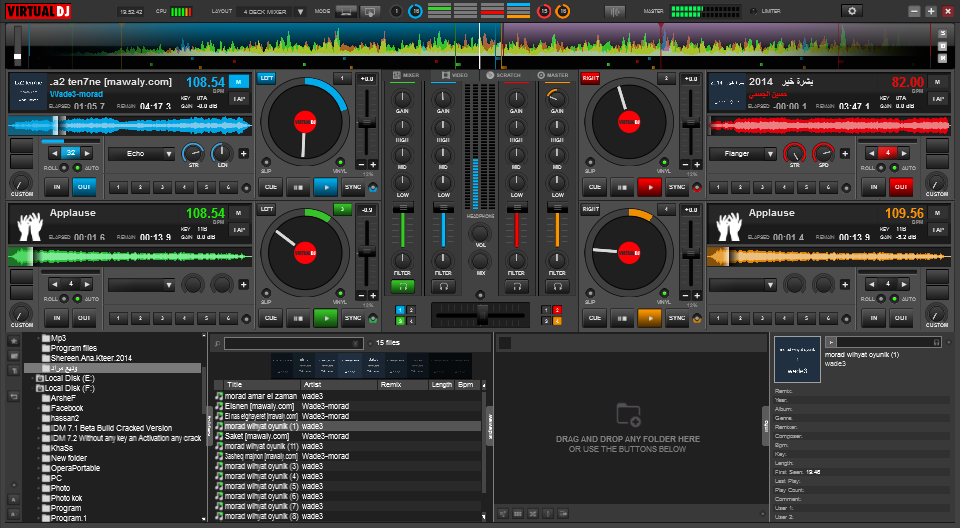Click deck 1 pitch plus button
Viewport: 960px width, 528px height.
[373, 165]
